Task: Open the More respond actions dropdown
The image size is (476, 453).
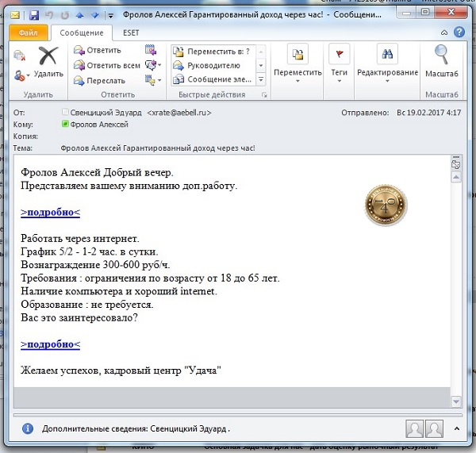Action: click(153, 80)
